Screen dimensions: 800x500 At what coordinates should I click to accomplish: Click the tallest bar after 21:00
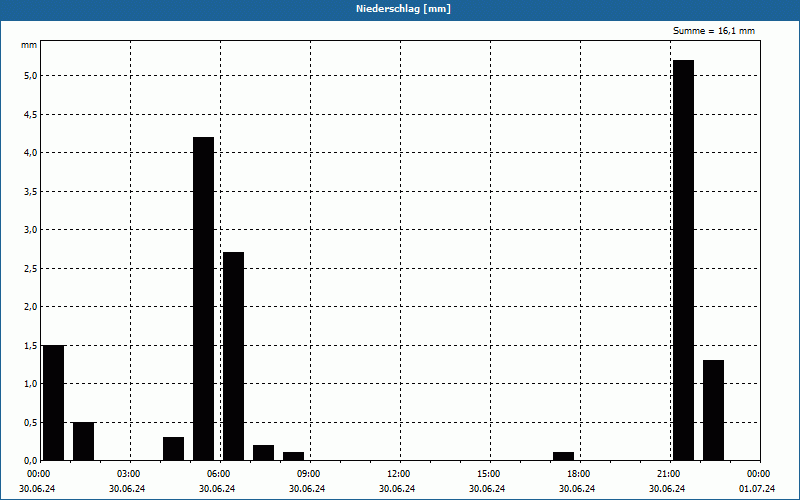684,260
